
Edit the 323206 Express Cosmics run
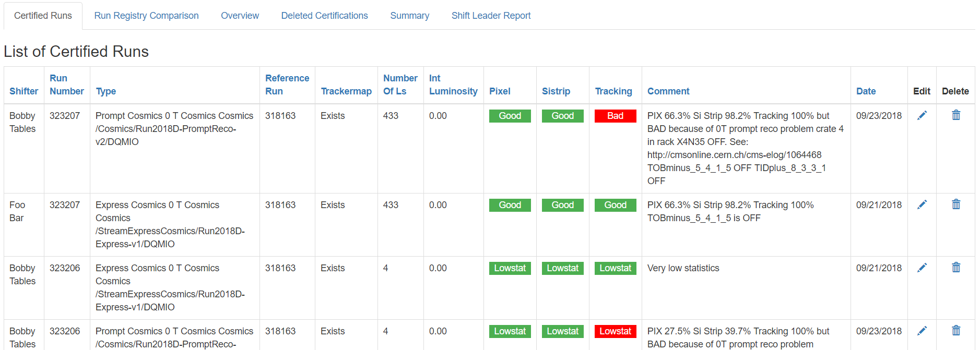(x=922, y=268)
